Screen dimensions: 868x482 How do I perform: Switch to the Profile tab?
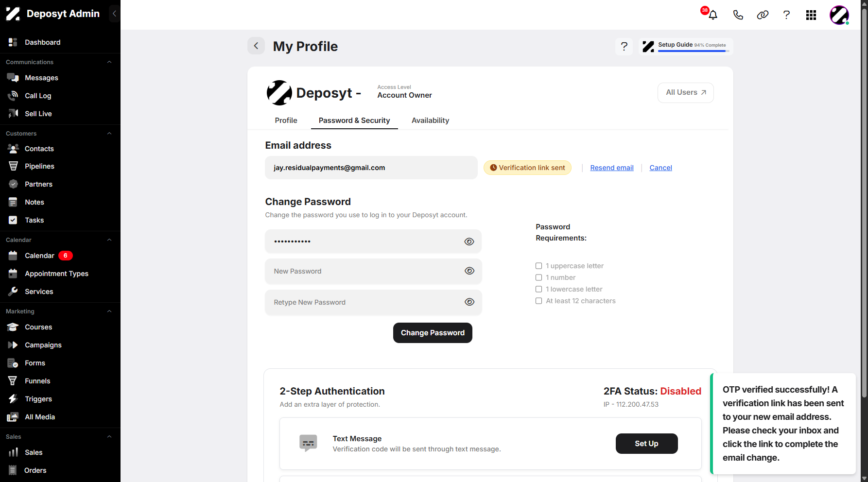coord(286,120)
